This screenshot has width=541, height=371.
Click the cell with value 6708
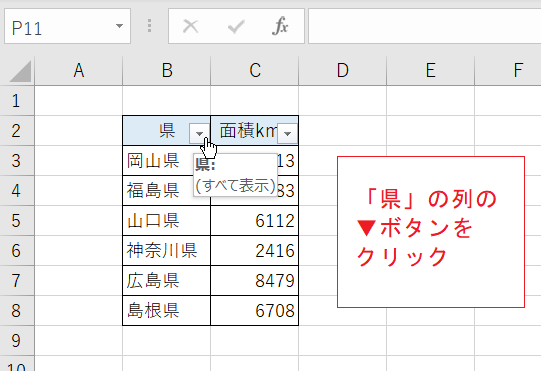point(255,311)
